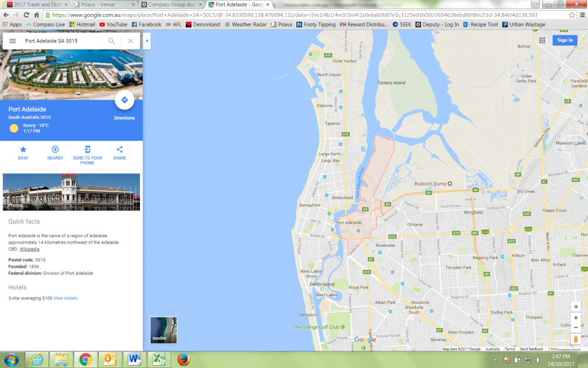Screen dimensions: 588x368
Task: Click the blue Directions button
Action: coord(124,101)
